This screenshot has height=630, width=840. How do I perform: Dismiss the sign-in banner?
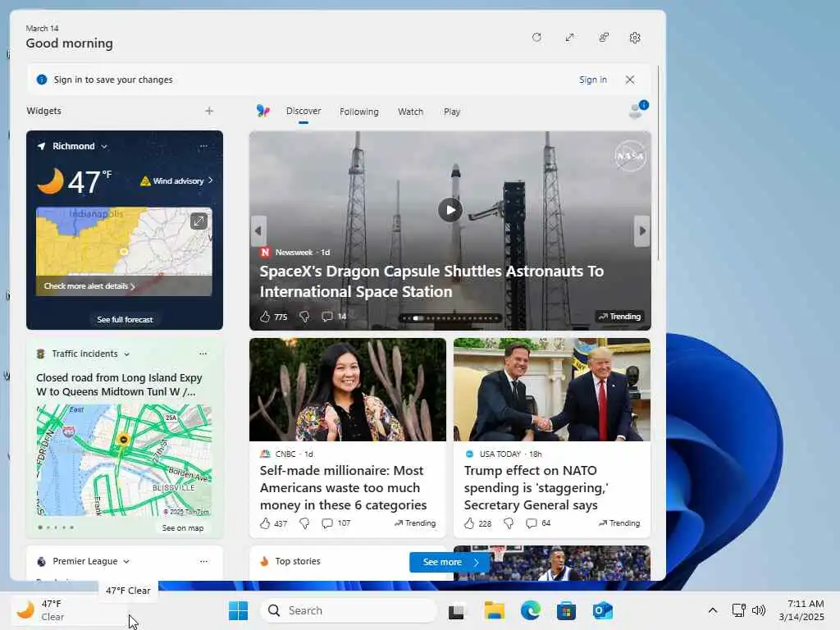[630, 80]
